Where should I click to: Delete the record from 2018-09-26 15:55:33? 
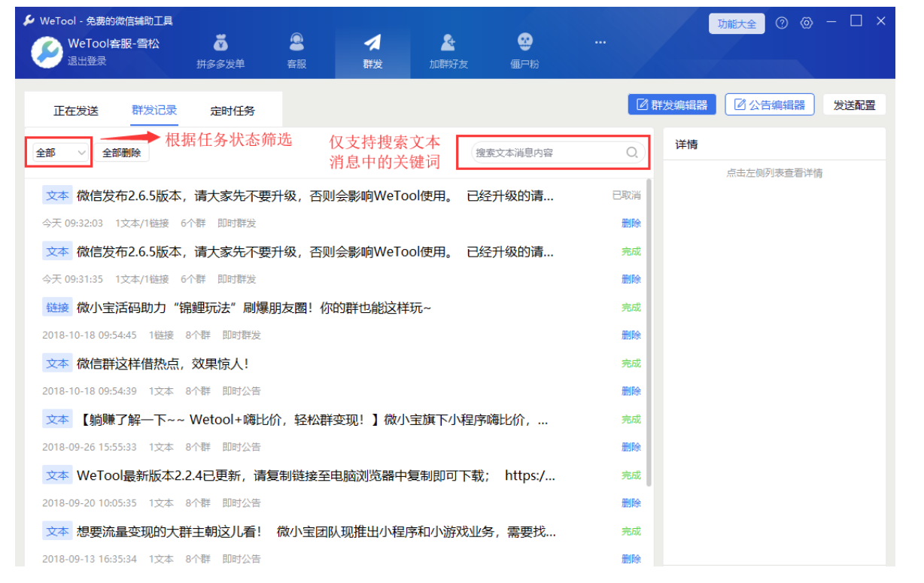(631, 447)
